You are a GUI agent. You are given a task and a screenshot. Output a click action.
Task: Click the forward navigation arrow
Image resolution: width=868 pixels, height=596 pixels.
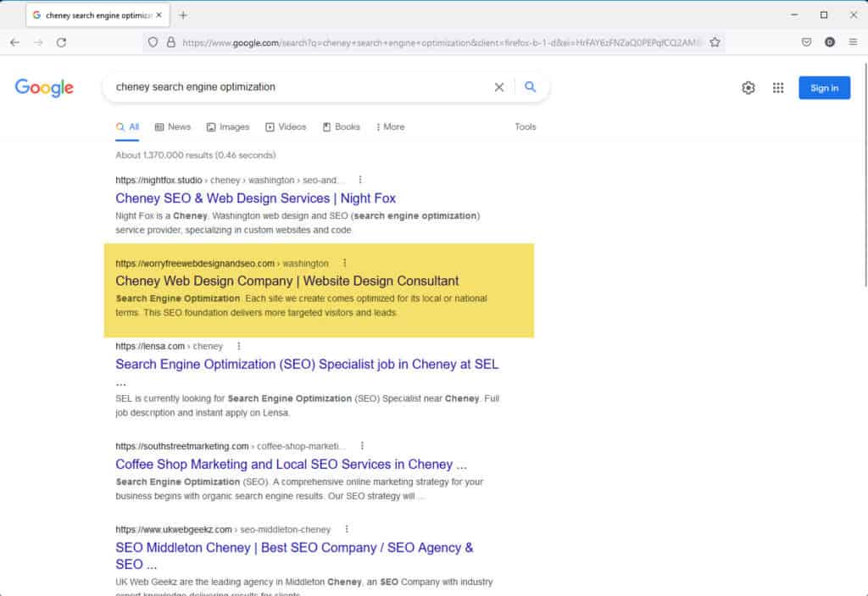tap(38, 42)
